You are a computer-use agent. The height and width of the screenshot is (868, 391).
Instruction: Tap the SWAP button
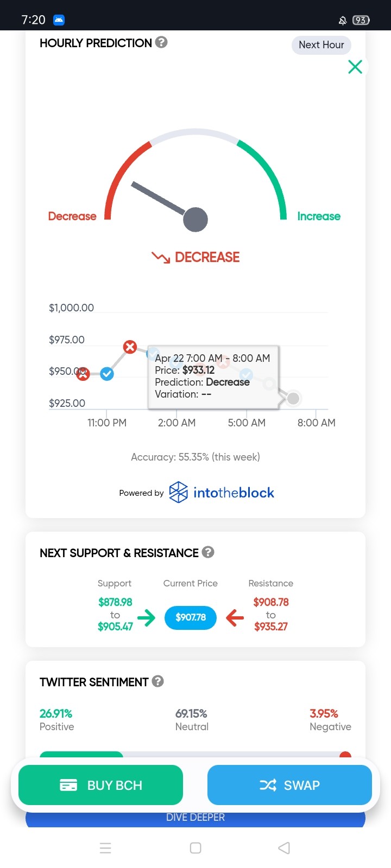(x=289, y=785)
